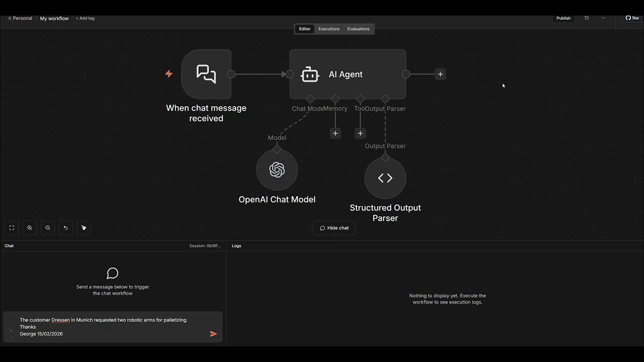Click the previous message arrow in chat input

tap(11, 331)
